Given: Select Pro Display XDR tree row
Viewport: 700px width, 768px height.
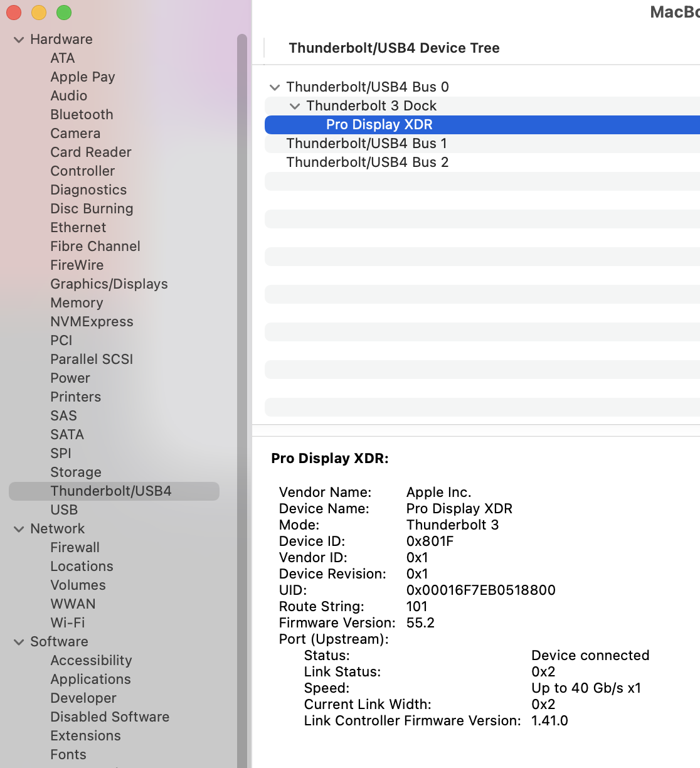Looking at the screenshot, I should coord(482,125).
